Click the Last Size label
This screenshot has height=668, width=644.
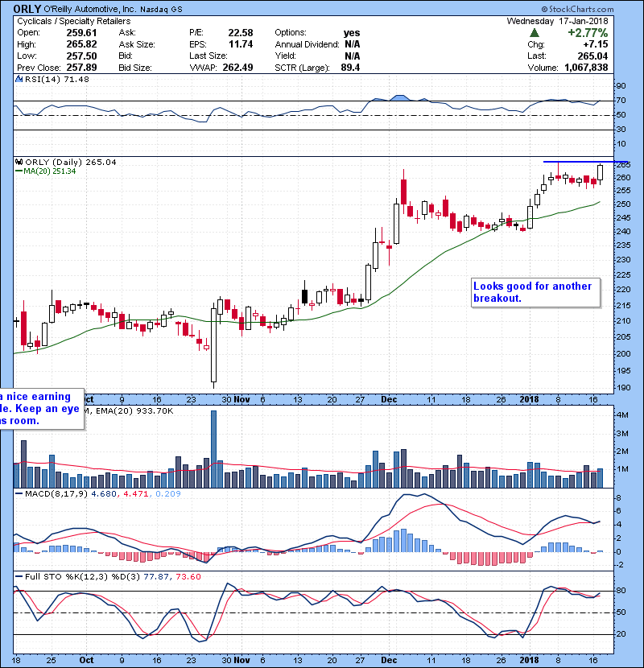208,56
